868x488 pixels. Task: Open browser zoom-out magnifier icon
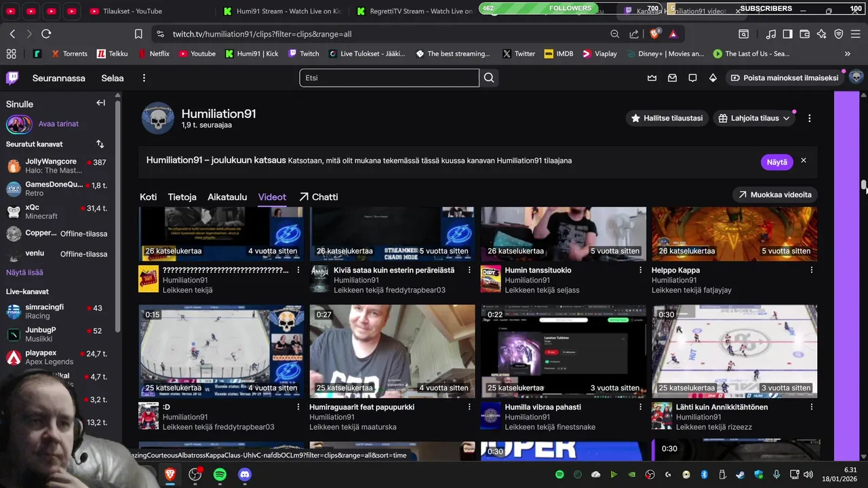tap(614, 34)
